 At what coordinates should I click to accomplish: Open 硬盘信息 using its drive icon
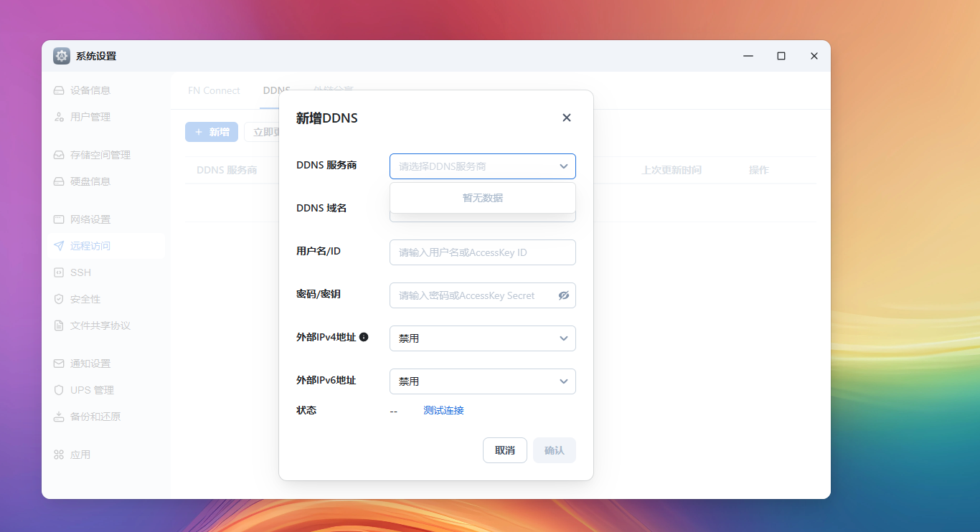(59, 181)
